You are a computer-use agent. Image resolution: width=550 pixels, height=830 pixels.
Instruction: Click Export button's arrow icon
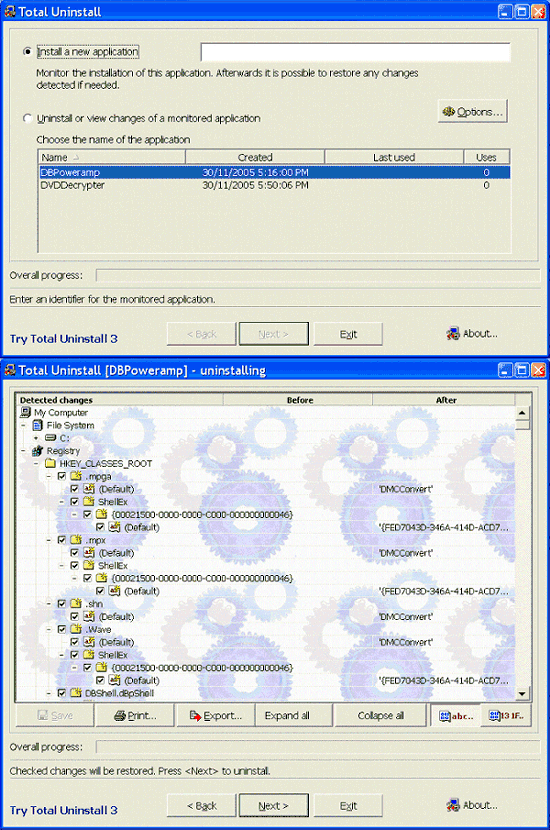[195, 716]
